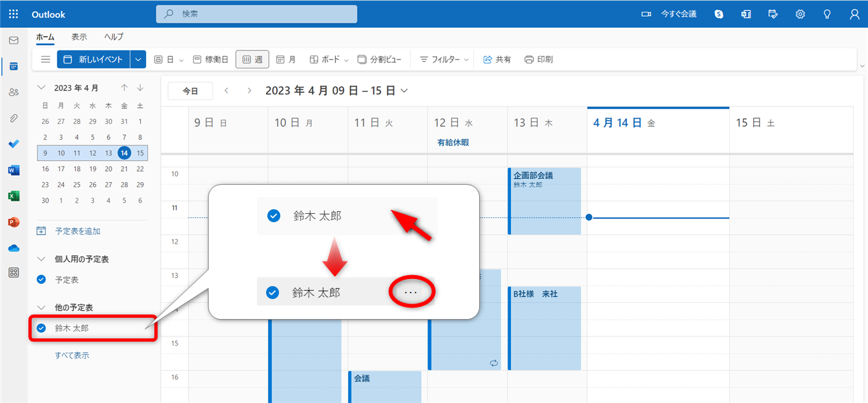This screenshot has width=868, height=403.
Task: Open the week range date picker dropdown
Action: [x=404, y=90]
